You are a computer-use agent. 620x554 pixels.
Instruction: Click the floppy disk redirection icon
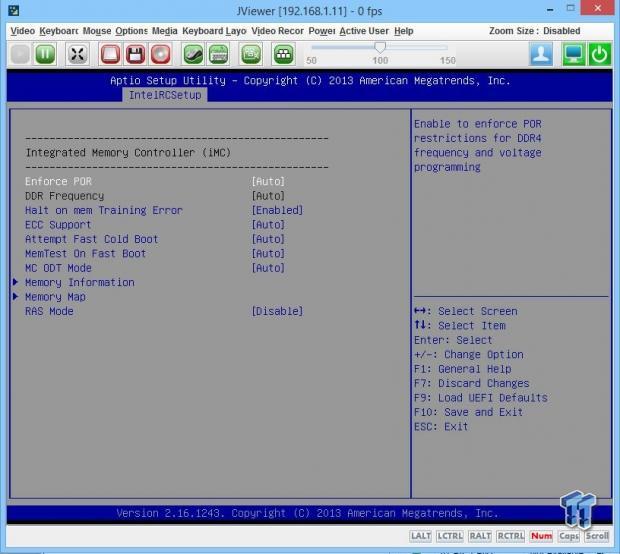pyautogui.click(x=135, y=54)
